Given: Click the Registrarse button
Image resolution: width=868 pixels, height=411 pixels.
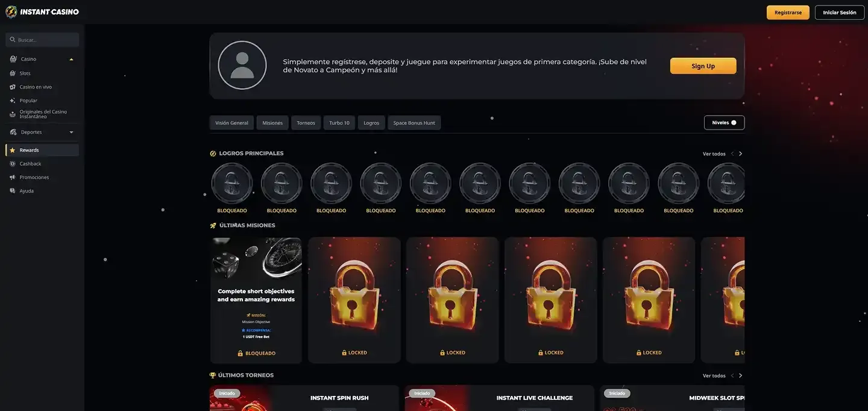Looking at the screenshot, I should coord(788,13).
